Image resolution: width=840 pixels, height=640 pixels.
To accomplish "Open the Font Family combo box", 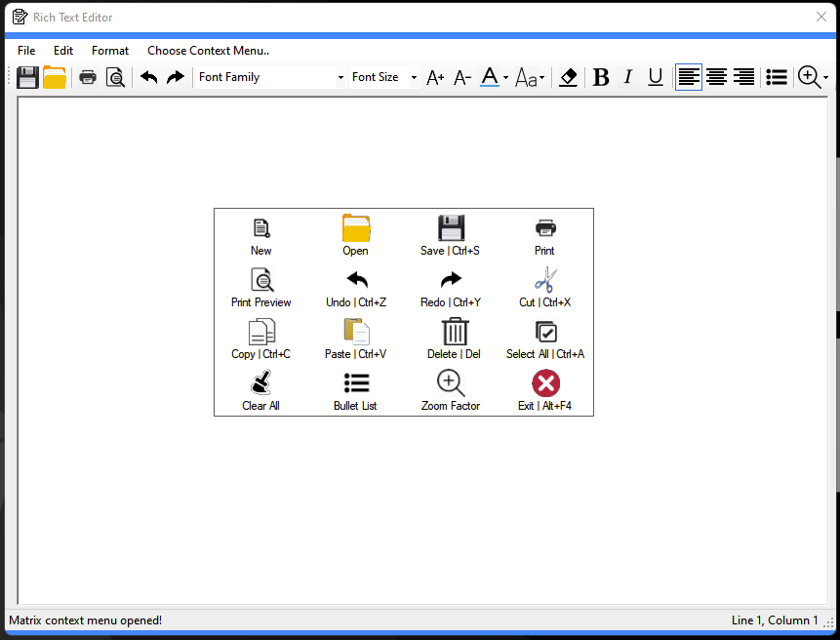I will (x=271, y=78).
